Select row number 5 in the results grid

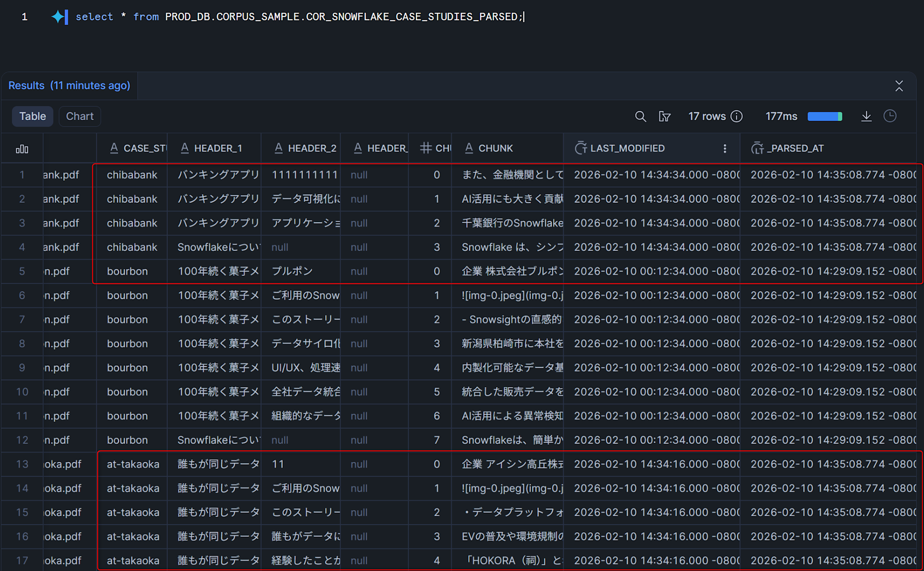(x=22, y=271)
